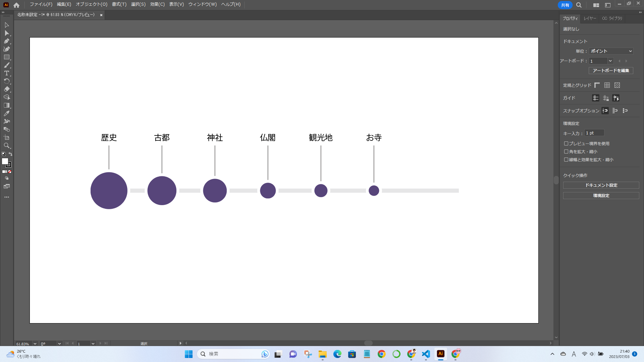Open the 単位 units dropdown
The width and height of the screenshot is (644, 362).
click(x=611, y=51)
